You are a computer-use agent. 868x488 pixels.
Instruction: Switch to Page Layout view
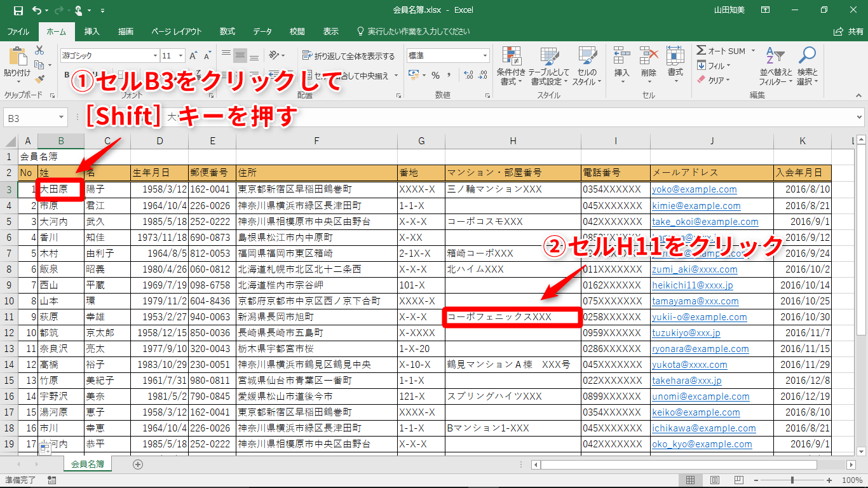[715, 480]
